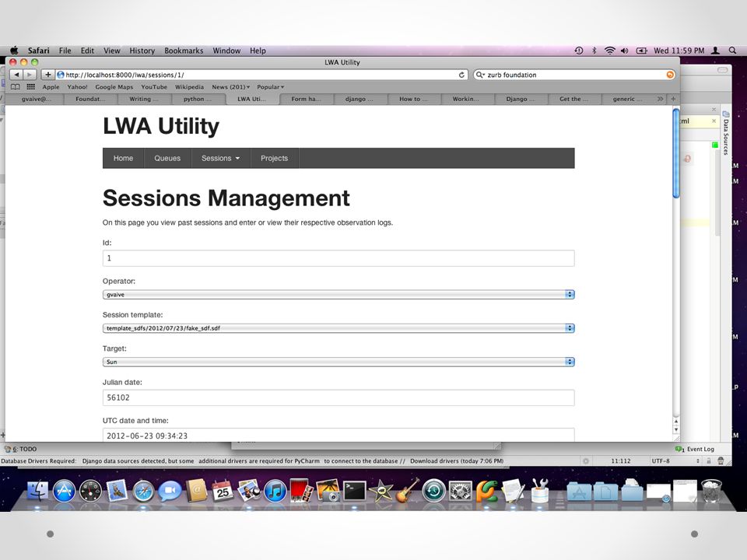This screenshot has width=747, height=560.
Task: Open search options magnifier dropdown
Action: coord(480,75)
